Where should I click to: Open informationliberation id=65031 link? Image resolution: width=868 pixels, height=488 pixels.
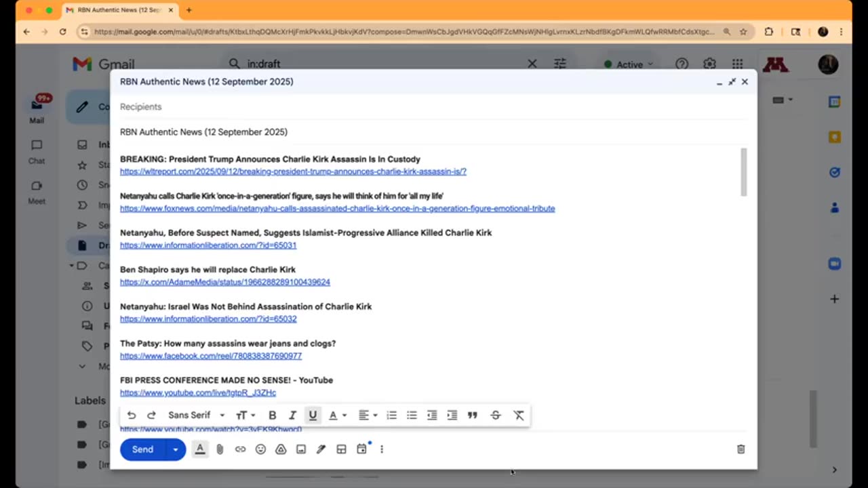coord(208,245)
